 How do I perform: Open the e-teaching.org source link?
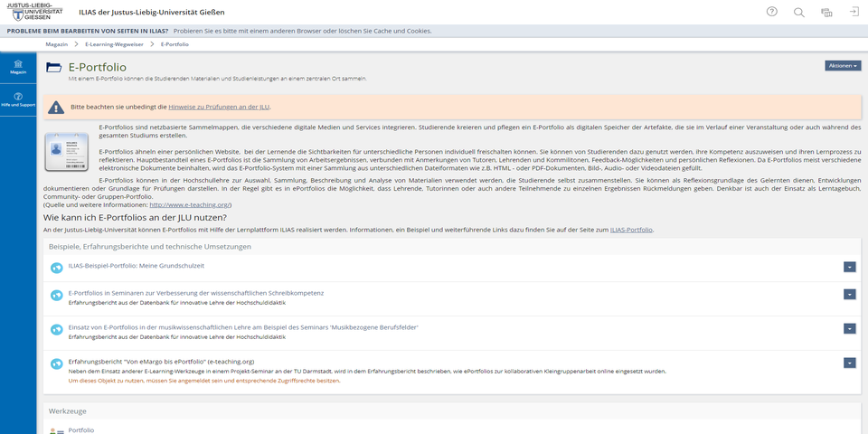(189, 204)
